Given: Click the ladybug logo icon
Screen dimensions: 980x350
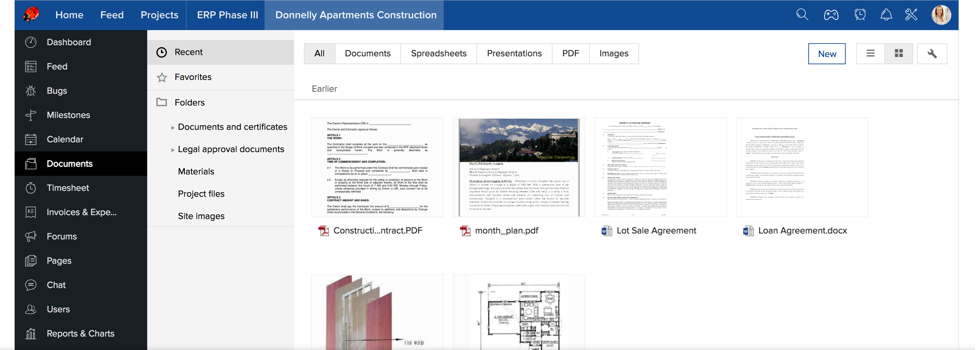Looking at the screenshot, I should 31,15.
